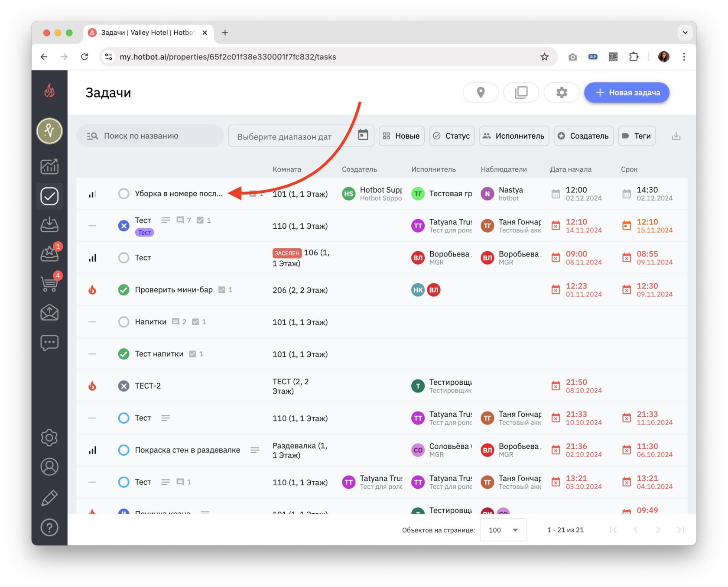This screenshot has height=587, width=728.
Task: Click the Комната column header
Action: pos(287,169)
